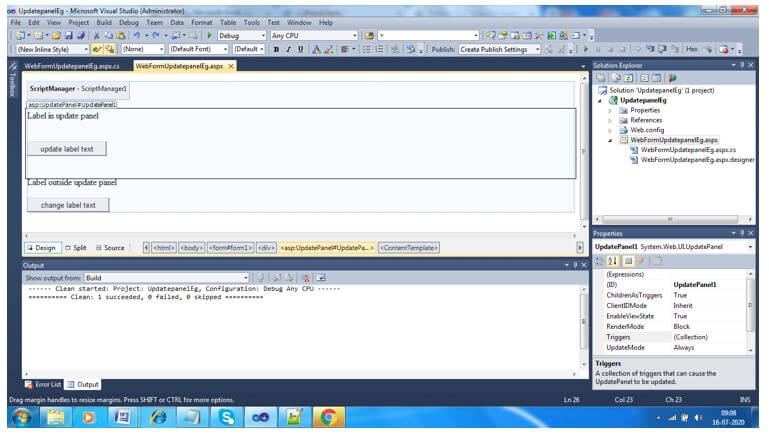Viewport: 769px width, 436px height.
Task: Open the Show output from Build dropdown
Action: click(167, 278)
